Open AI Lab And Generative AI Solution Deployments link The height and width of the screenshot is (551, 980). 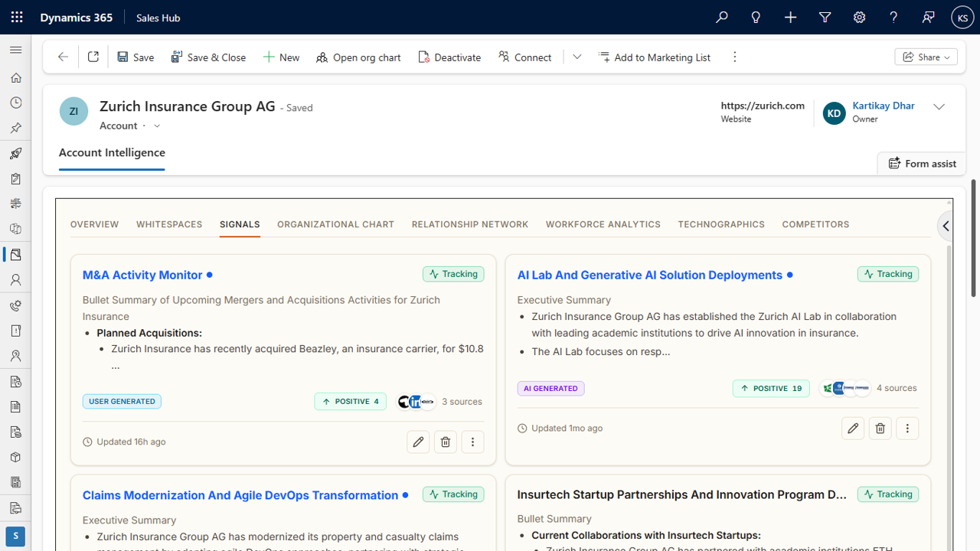(x=650, y=275)
